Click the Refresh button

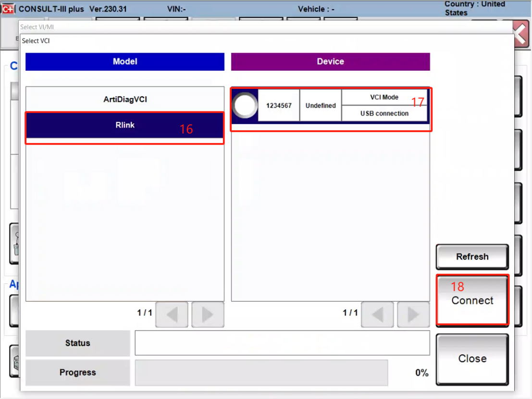coord(472,257)
